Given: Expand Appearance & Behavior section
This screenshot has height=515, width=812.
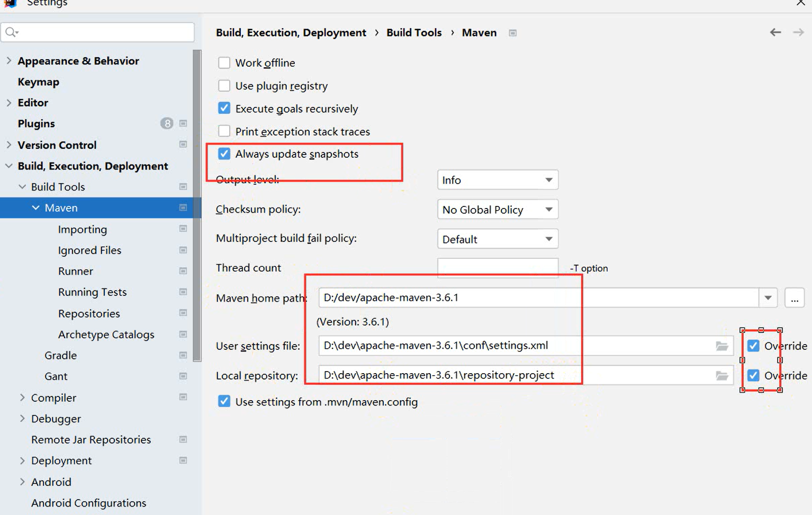Looking at the screenshot, I should coord(9,61).
